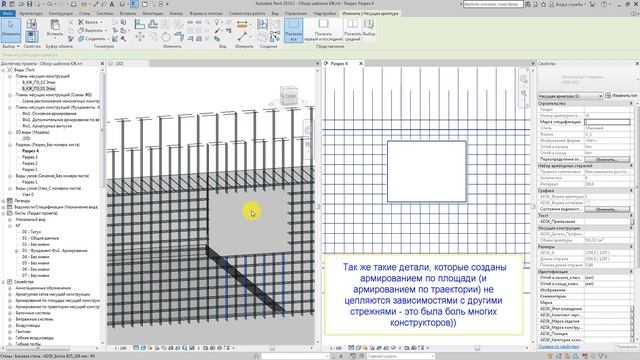Collapse the Строительство properties group
Screen dimensions: 640x360
631,104
